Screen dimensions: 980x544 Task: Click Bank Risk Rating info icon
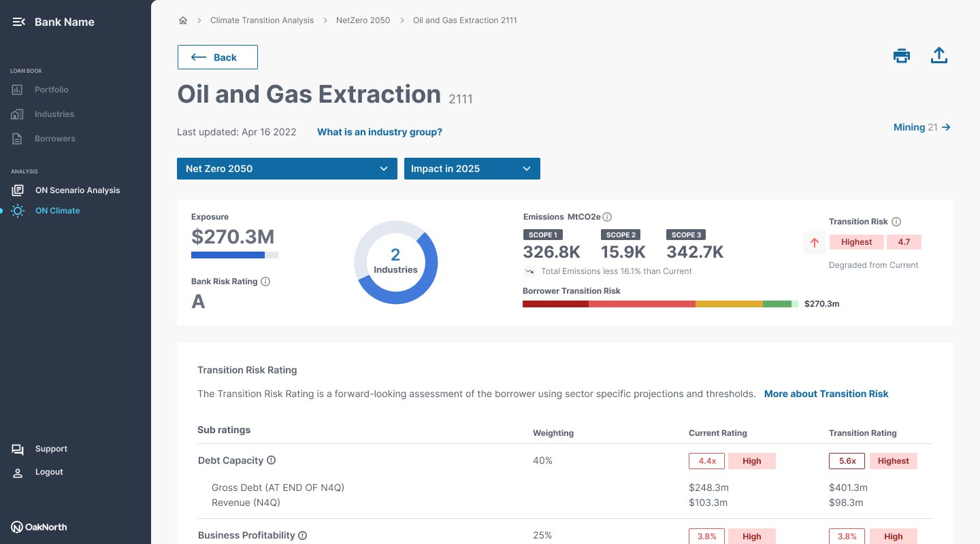pyautogui.click(x=265, y=282)
